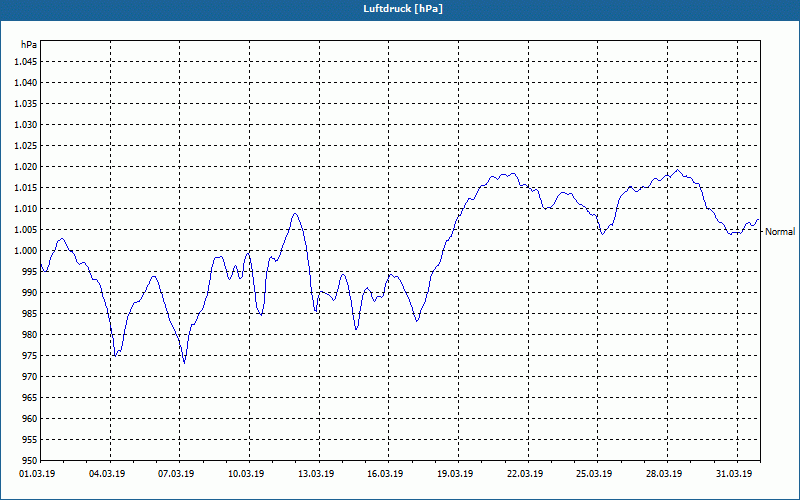Click the 955 y-axis value

(x=30, y=440)
